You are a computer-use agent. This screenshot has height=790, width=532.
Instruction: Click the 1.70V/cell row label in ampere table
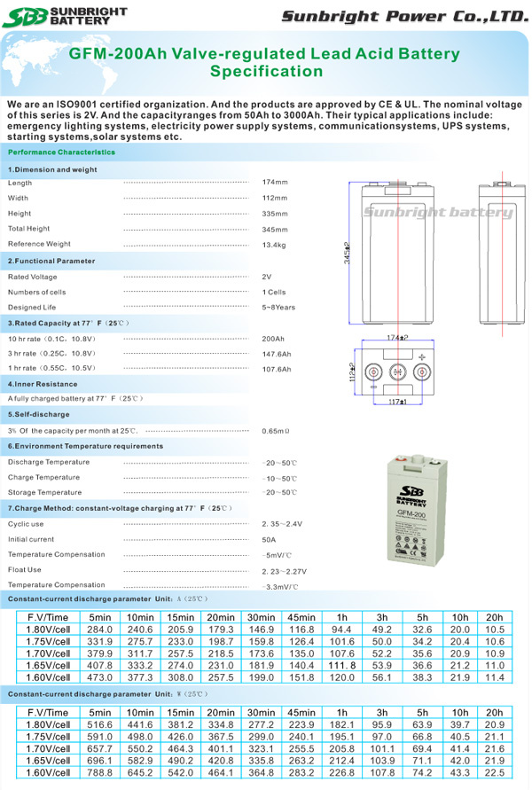coord(49,653)
